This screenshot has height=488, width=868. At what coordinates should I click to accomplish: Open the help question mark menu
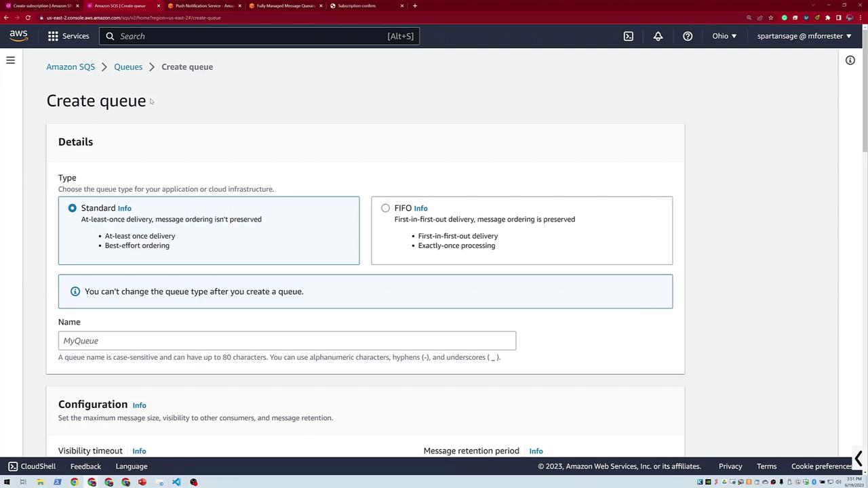point(688,36)
